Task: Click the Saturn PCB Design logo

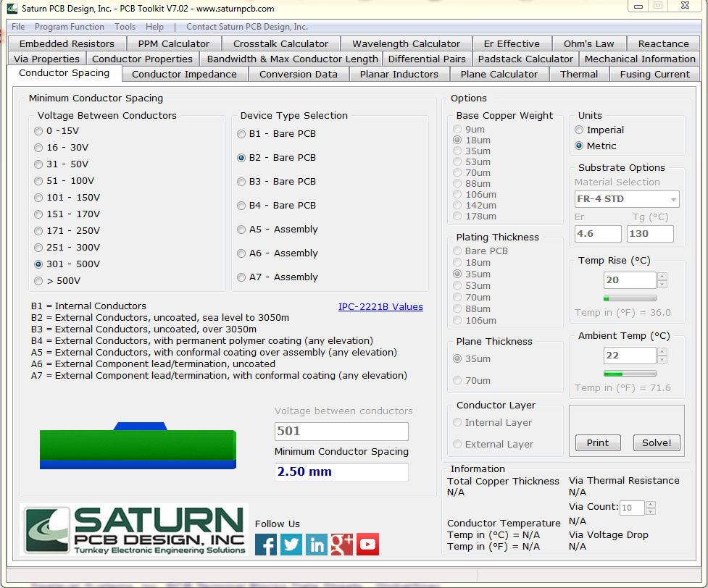Action: point(135,531)
